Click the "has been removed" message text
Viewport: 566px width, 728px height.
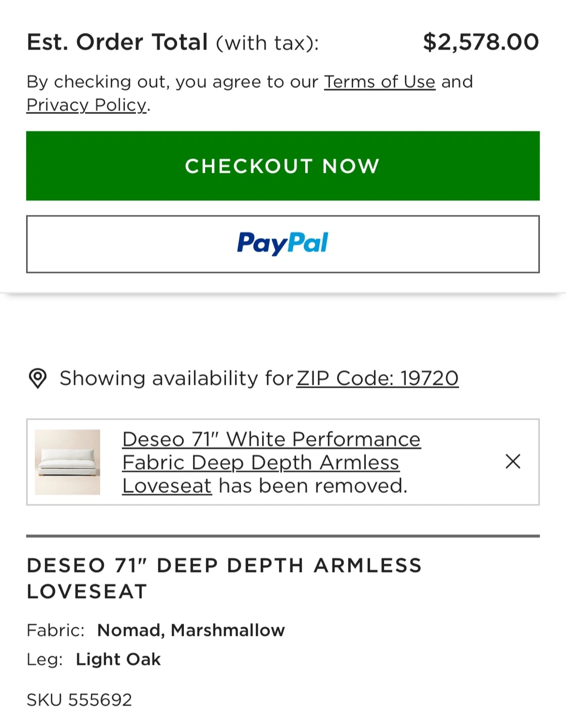(x=313, y=486)
